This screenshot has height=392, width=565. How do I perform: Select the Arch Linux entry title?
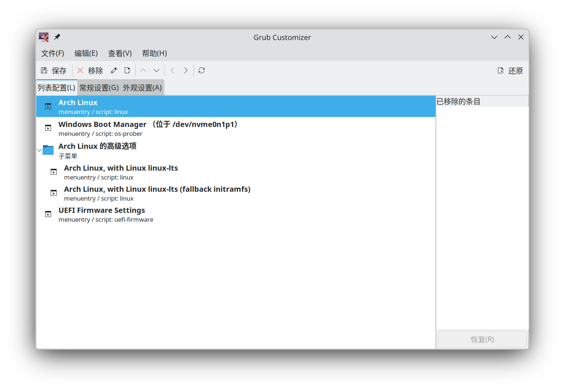[78, 103]
